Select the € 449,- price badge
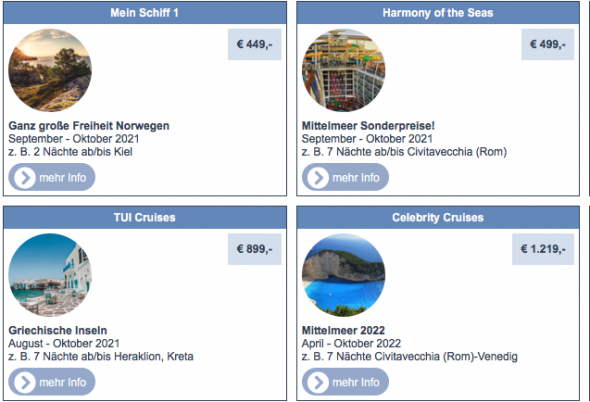This screenshot has height=402, width=590. (x=255, y=44)
